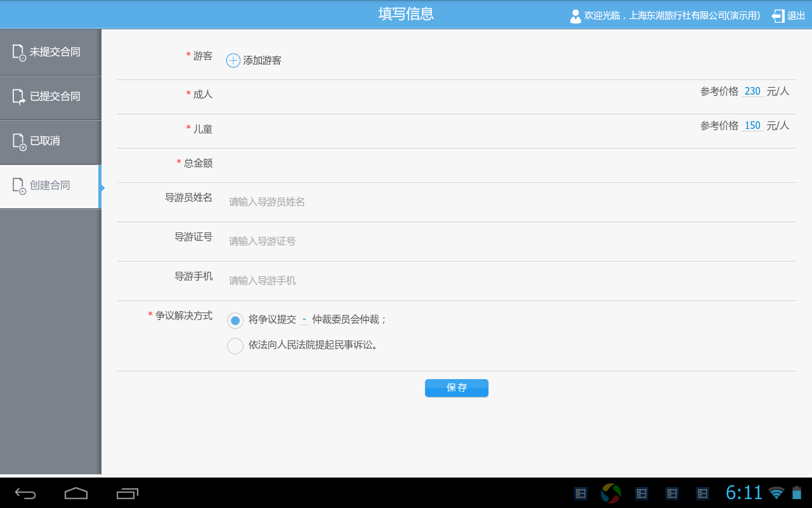
Task: Focus the 导游员姓名 input field
Action: click(x=511, y=202)
